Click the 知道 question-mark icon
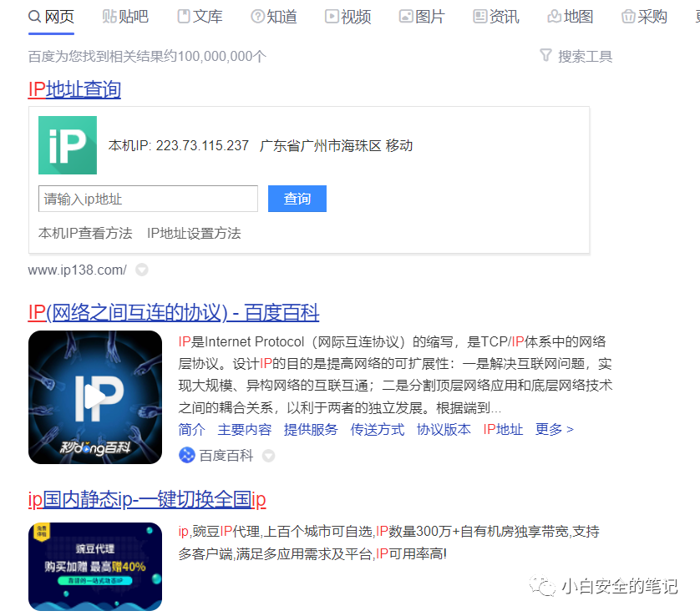The height and width of the screenshot is (616, 700). [257, 17]
